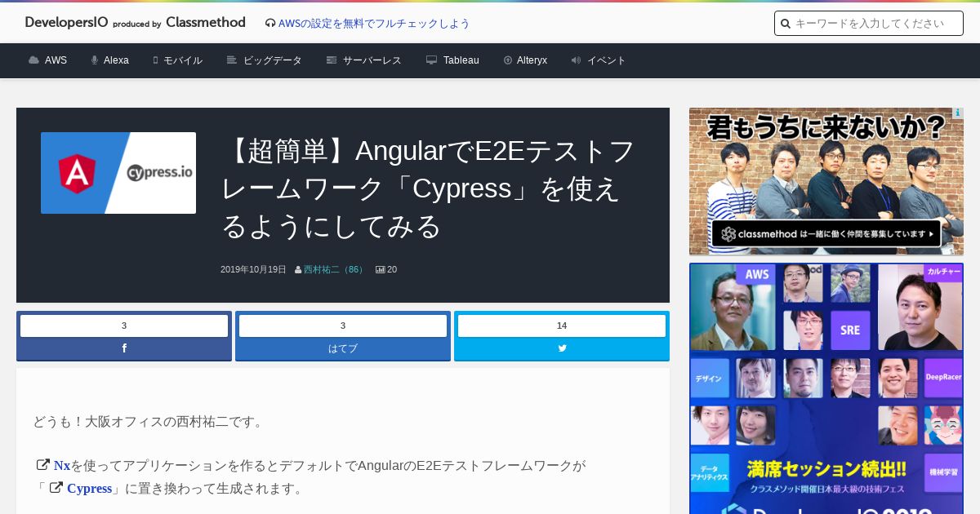Click the DevelopersIO Classmethod logo
This screenshot has height=514, width=980.
click(x=135, y=23)
